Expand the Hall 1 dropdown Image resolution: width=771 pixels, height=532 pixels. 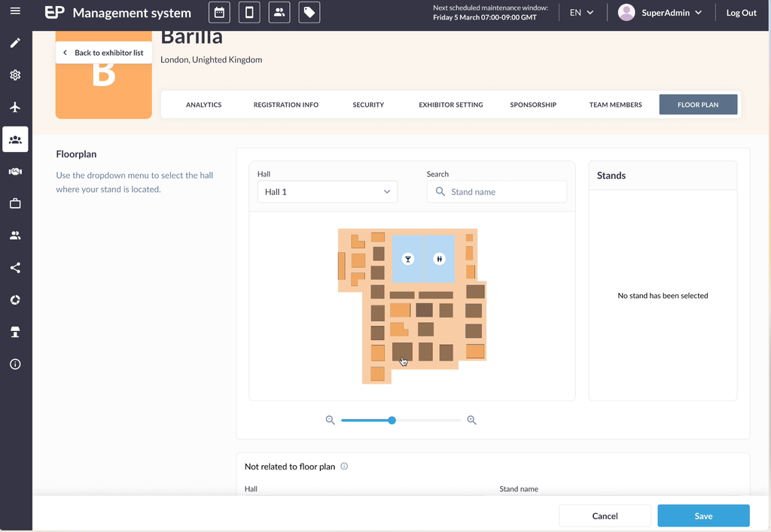[327, 192]
